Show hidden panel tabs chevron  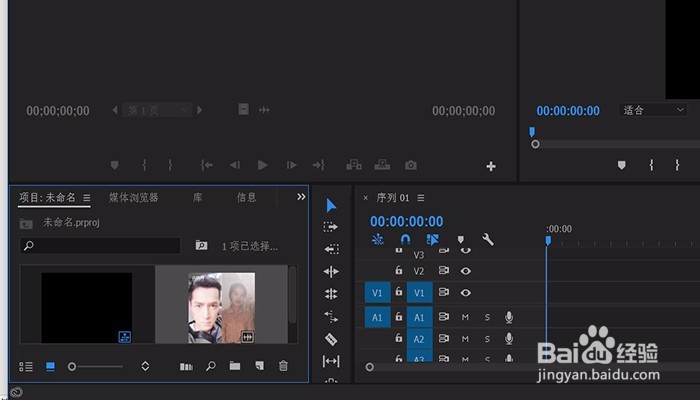point(301,197)
